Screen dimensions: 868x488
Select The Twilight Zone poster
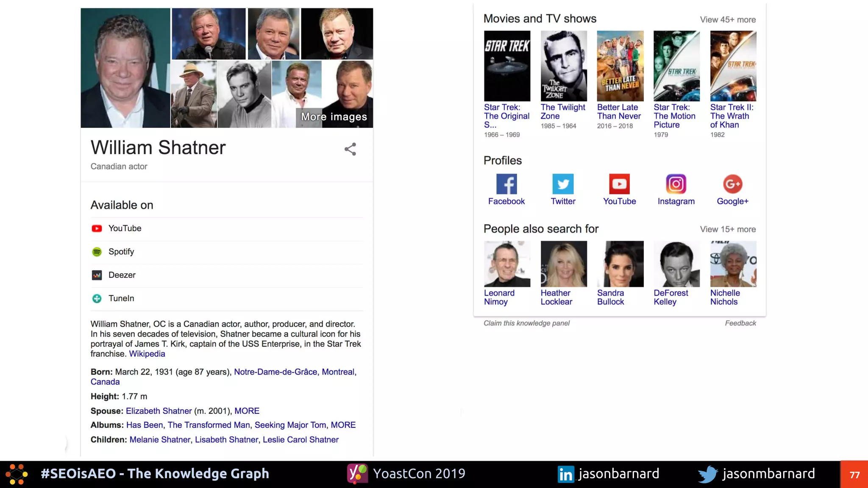[x=564, y=66]
